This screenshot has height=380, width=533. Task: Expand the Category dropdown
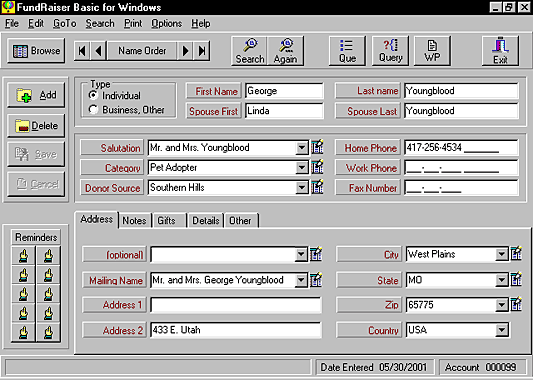302,168
